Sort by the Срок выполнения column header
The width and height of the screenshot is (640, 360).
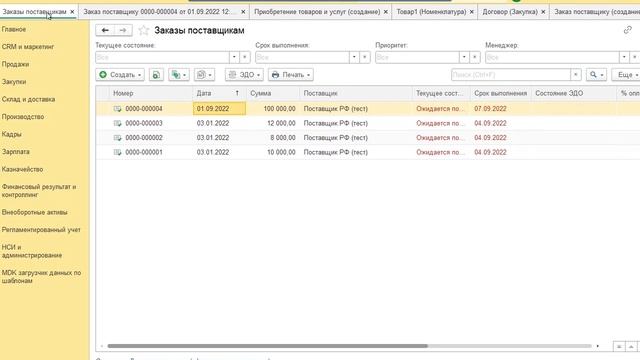point(500,93)
